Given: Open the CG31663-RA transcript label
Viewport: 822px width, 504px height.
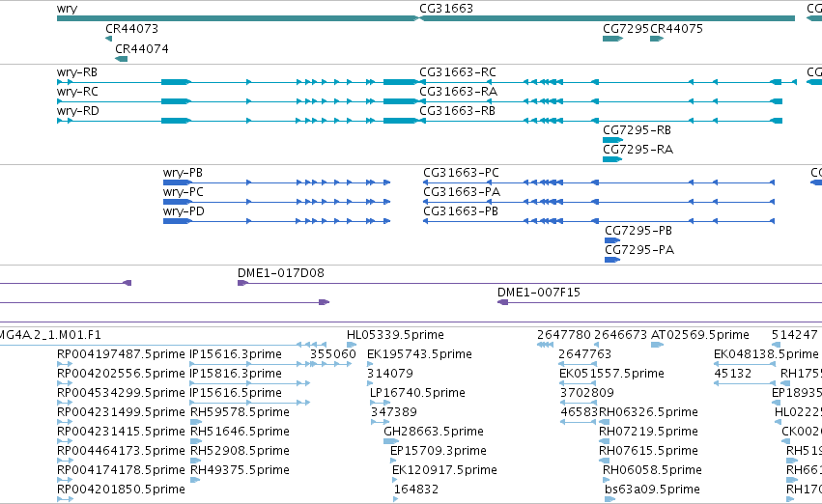Looking at the screenshot, I should click(x=458, y=92).
